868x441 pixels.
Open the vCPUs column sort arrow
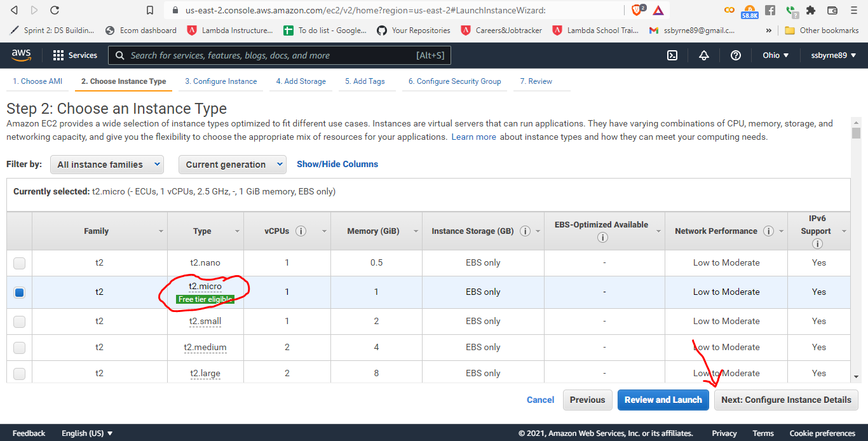pos(324,232)
